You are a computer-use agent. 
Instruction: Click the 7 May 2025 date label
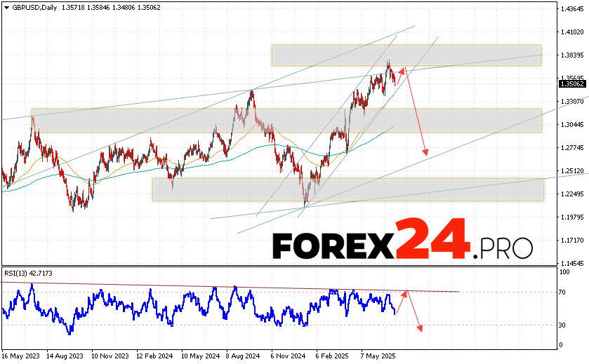(x=378, y=356)
